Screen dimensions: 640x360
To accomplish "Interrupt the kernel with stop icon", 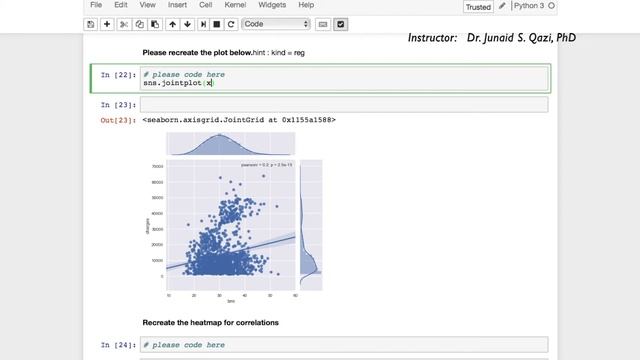I will 217,24.
